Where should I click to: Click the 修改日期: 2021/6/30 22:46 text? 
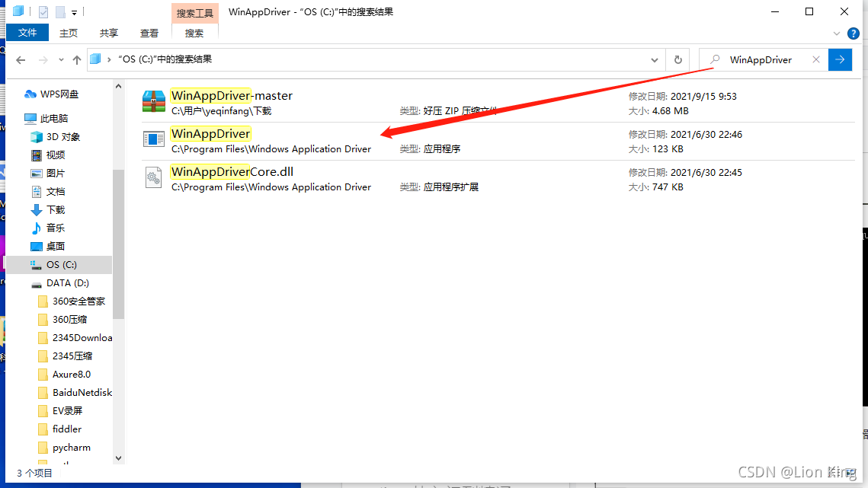click(x=685, y=135)
